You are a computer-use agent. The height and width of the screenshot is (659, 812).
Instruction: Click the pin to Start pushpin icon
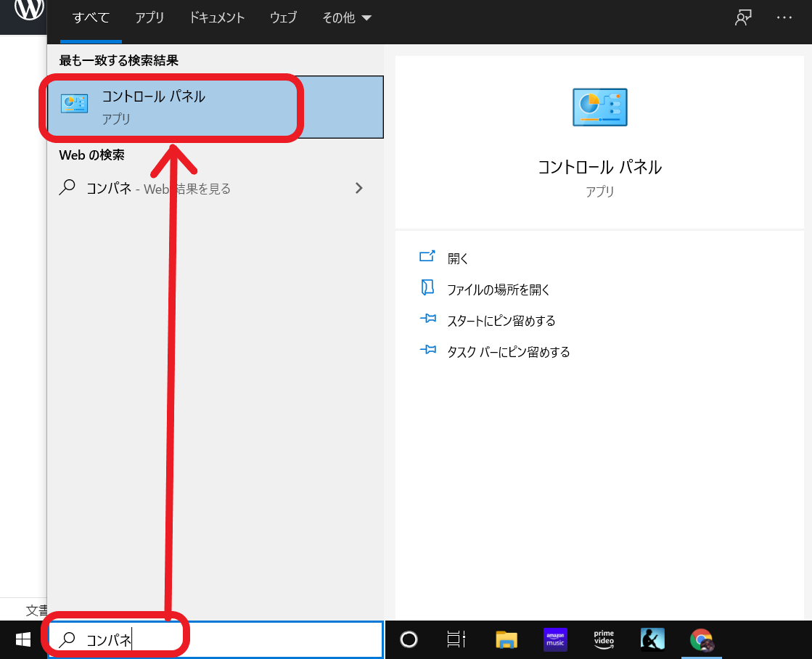(x=427, y=319)
